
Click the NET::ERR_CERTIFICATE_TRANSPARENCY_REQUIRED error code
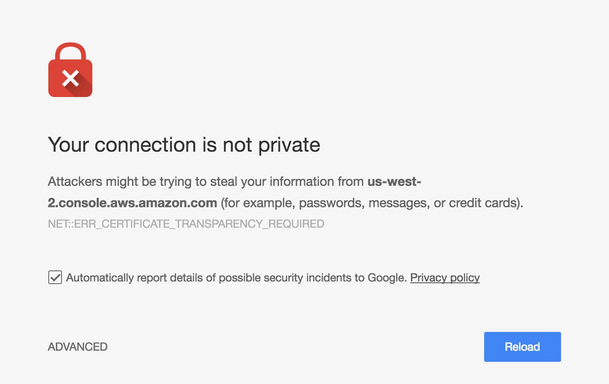186,224
